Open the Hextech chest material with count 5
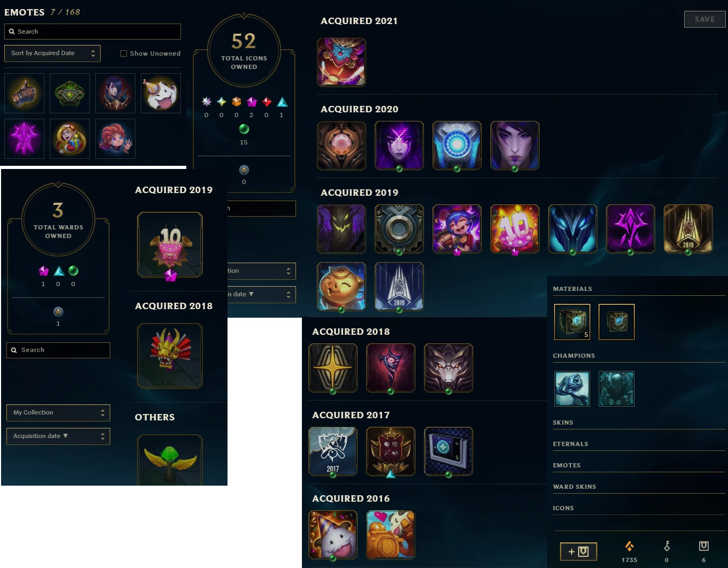Image resolution: width=728 pixels, height=568 pixels. point(572,322)
